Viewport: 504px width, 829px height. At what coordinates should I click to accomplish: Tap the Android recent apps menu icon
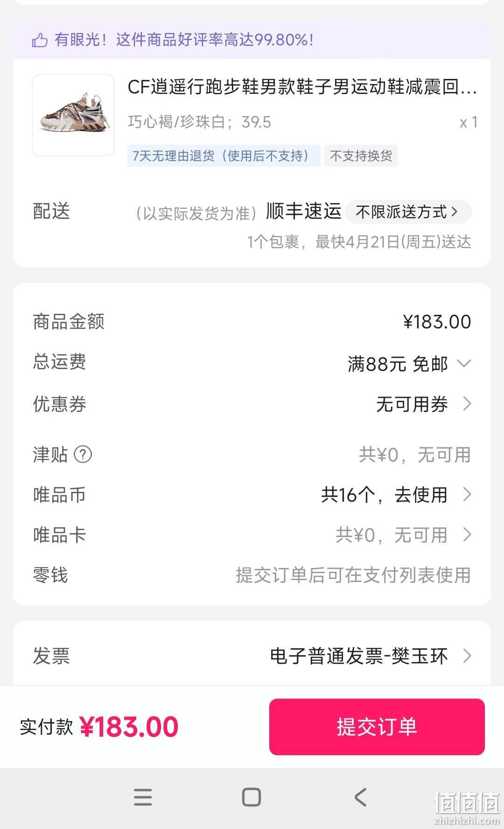click(x=143, y=797)
